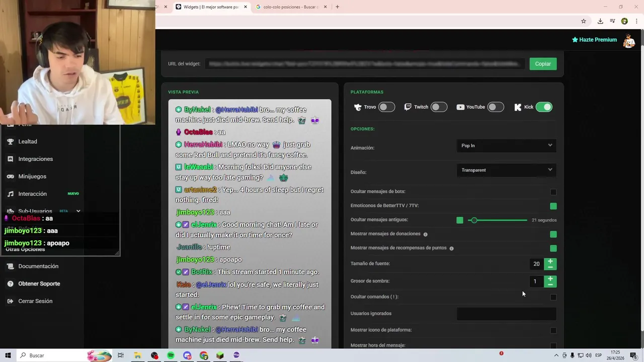The width and height of the screenshot is (644, 362).
Task: Open Integraciones in the sidebar menu
Action: point(36,159)
